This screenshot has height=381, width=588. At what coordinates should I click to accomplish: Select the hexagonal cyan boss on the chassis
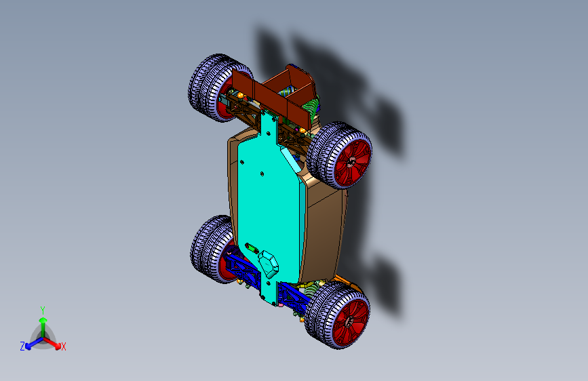(x=268, y=264)
